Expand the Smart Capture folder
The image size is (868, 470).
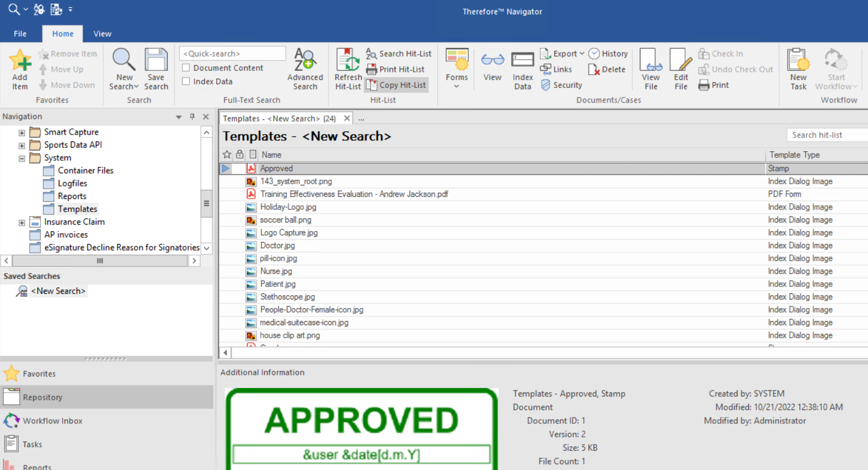(22, 132)
